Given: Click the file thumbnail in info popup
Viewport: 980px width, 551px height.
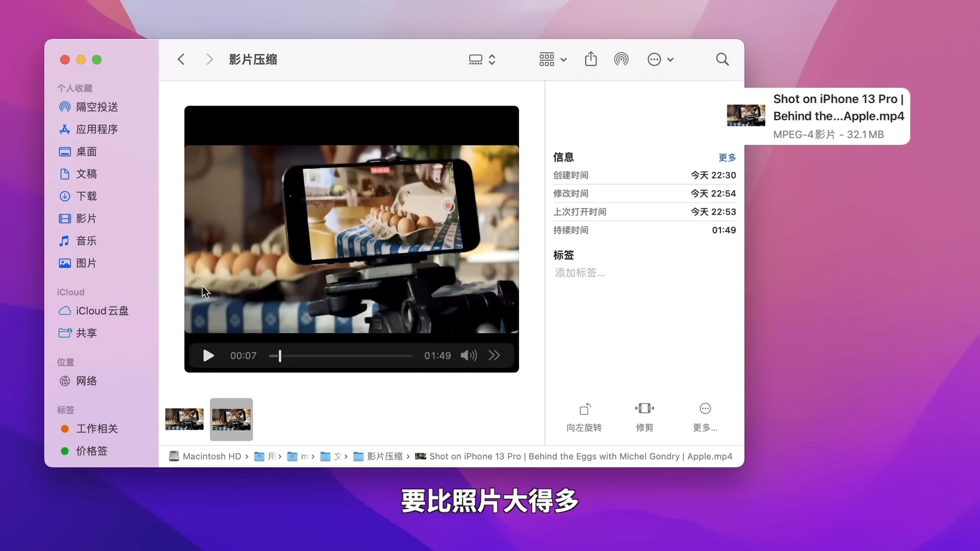Looking at the screenshot, I should pyautogui.click(x=746, y=115).
